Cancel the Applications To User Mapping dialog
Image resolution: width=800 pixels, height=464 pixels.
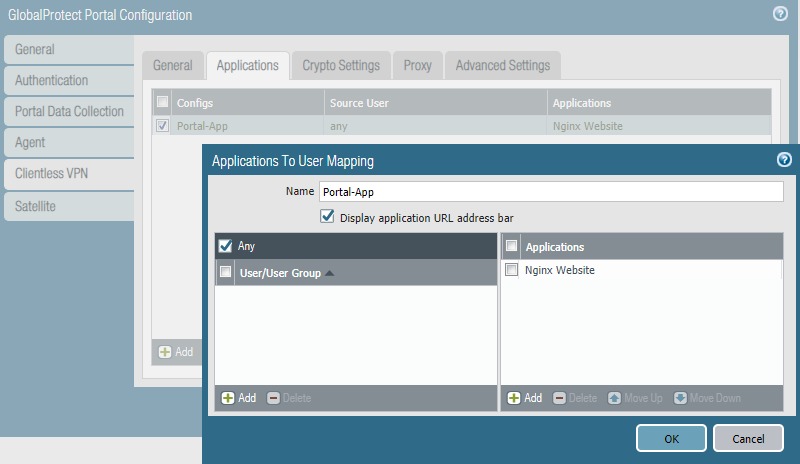[747, 438]
